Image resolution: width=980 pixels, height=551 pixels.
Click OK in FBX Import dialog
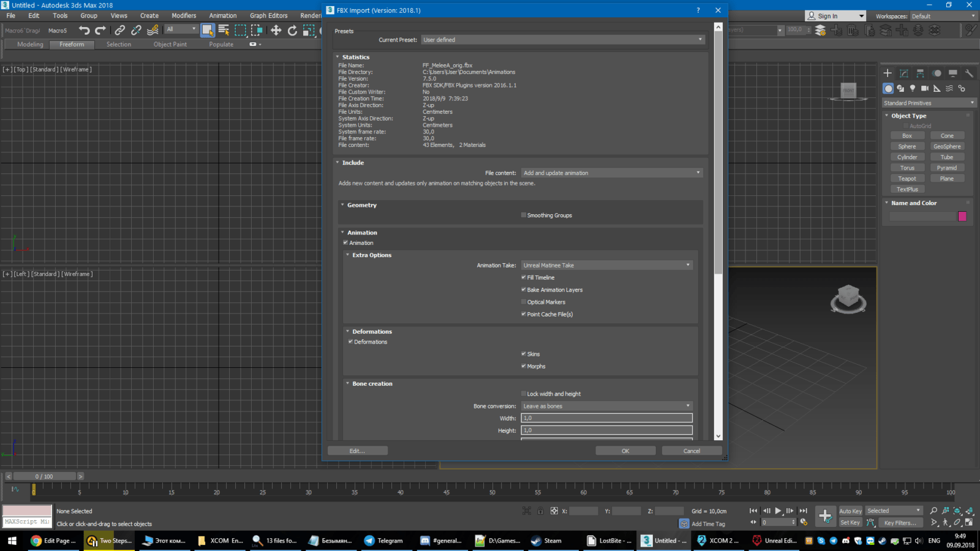pos(625,451)
